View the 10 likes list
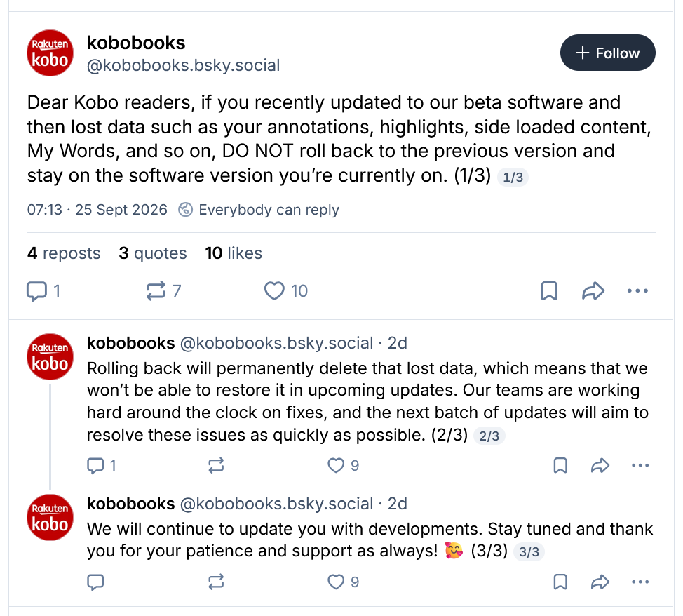 tap(234, 253)
